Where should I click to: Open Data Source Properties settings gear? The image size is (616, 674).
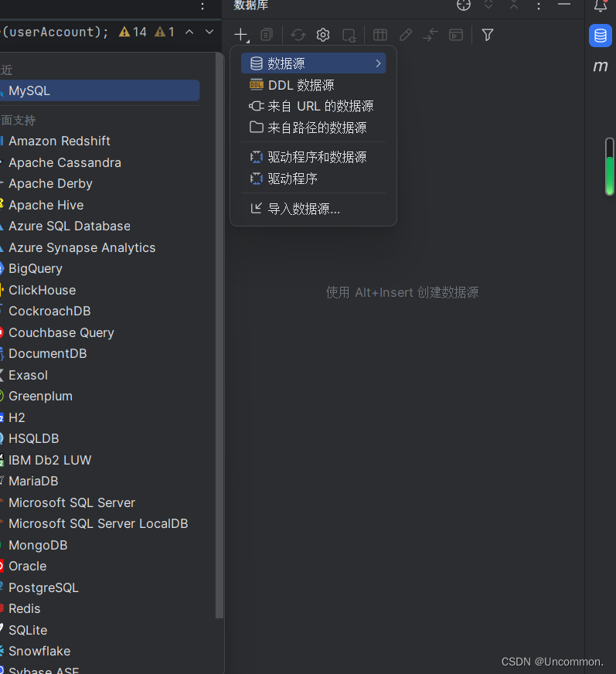pos(323,35)
